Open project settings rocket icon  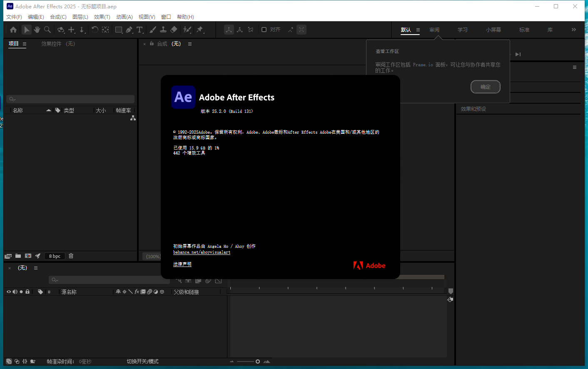(x=38, y=256)
